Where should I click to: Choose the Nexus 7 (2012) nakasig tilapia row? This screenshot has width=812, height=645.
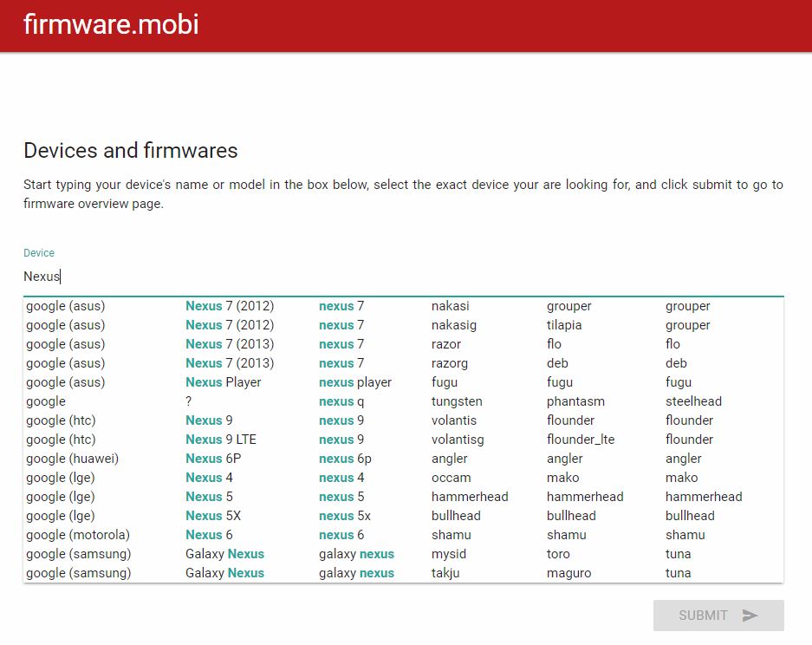pos(404,325)
